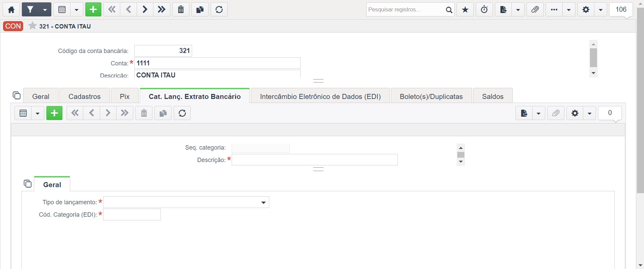Go to next record in sub toolbar
Viewport: 644px width, 269px height.
click(x=108, y=113)
